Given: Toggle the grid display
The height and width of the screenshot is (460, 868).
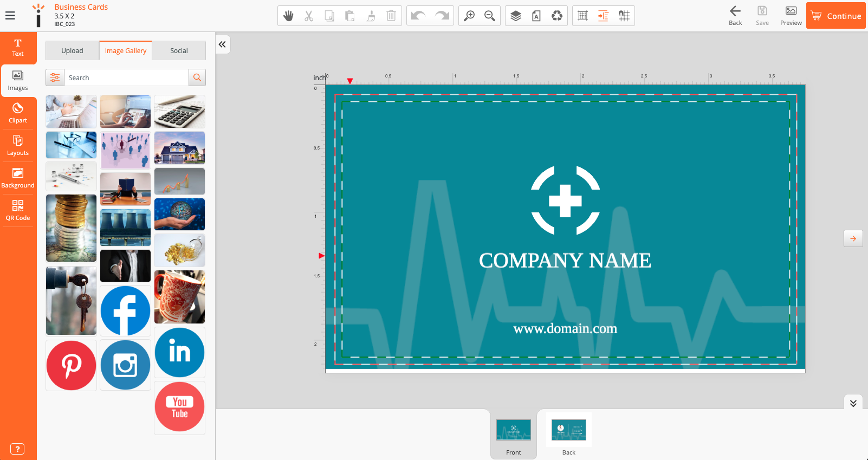Looking at the screenshot, I should click(x=583, y=16).
